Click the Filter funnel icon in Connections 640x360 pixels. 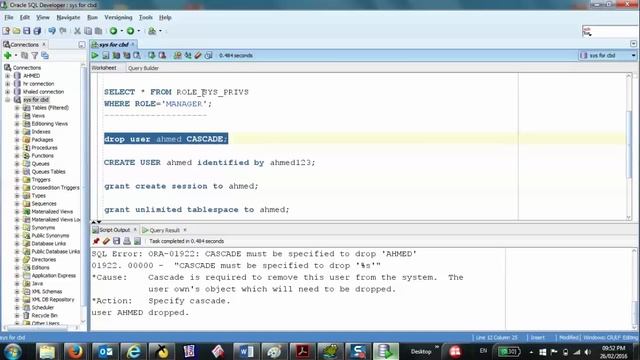click(35, 56)
